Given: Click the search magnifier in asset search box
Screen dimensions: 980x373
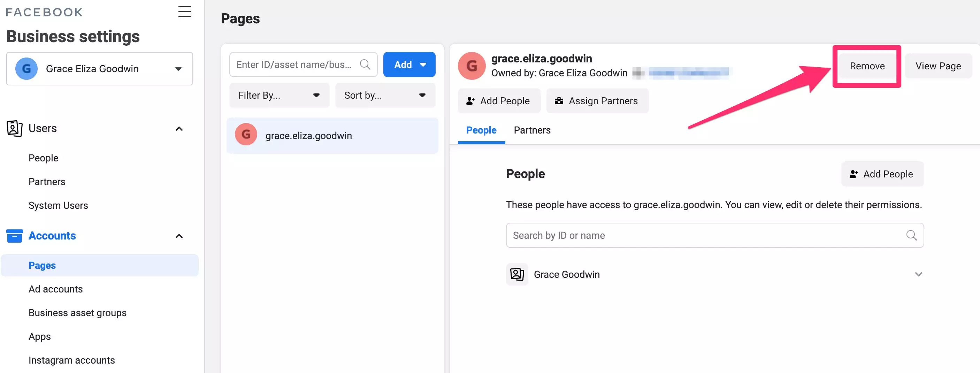Looking at the screenshot, I should tap(365, 64).
